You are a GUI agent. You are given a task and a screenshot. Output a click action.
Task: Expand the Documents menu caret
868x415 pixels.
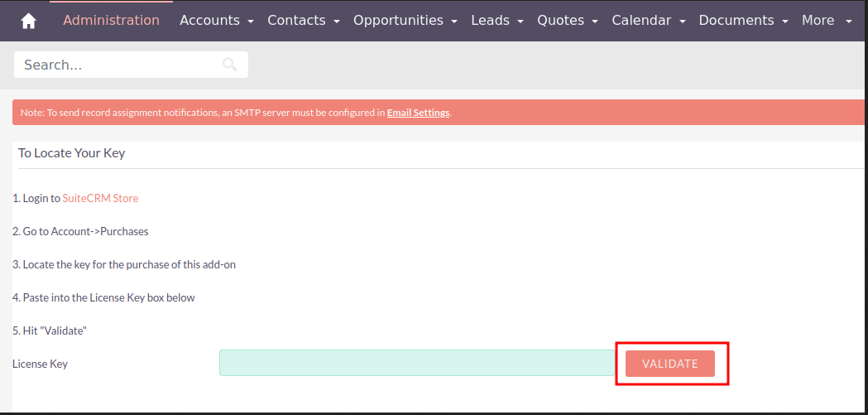[x=784, y=21]
